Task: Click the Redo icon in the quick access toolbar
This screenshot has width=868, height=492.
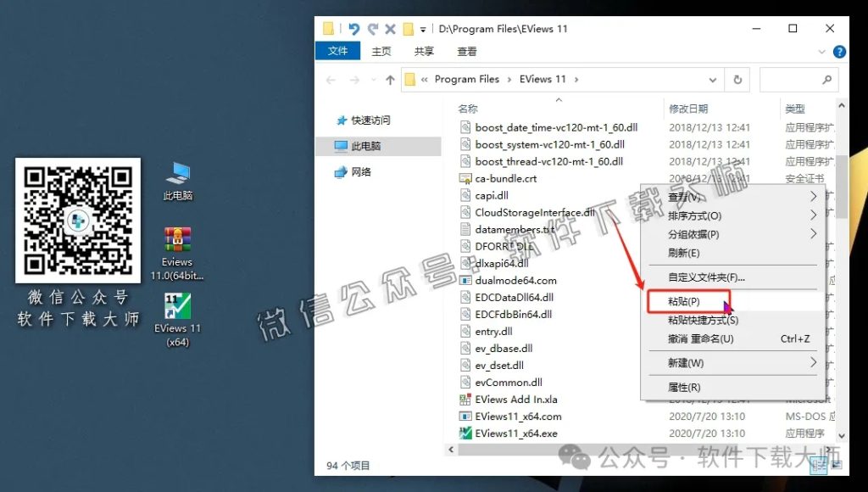Action: pos(373,28)
